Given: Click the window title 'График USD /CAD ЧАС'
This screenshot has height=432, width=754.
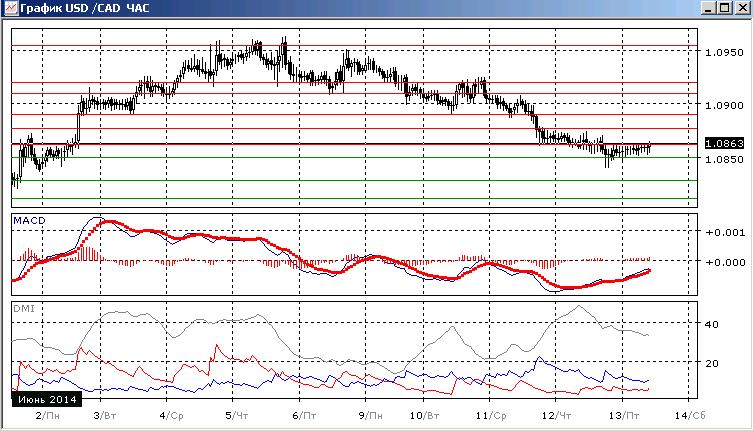Looking at the screenshot, I should click(85, 8).
